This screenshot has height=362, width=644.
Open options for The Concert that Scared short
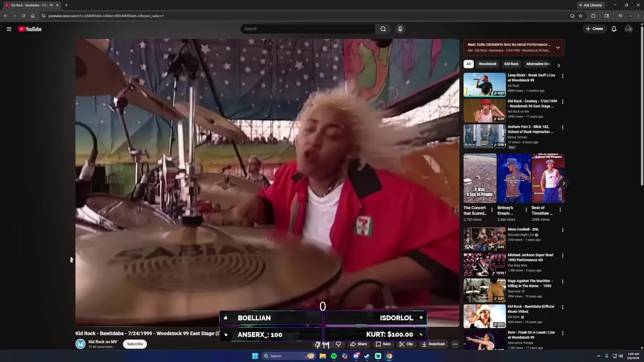(492, 210)
